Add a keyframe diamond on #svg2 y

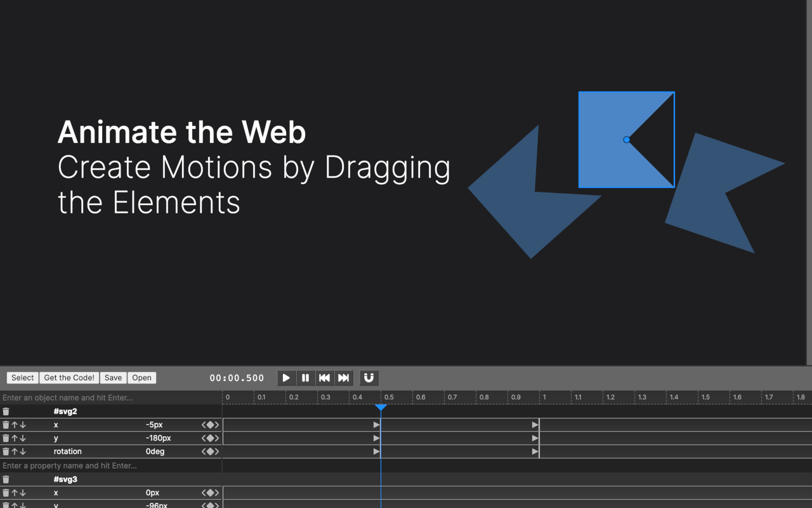click(211, 438)
